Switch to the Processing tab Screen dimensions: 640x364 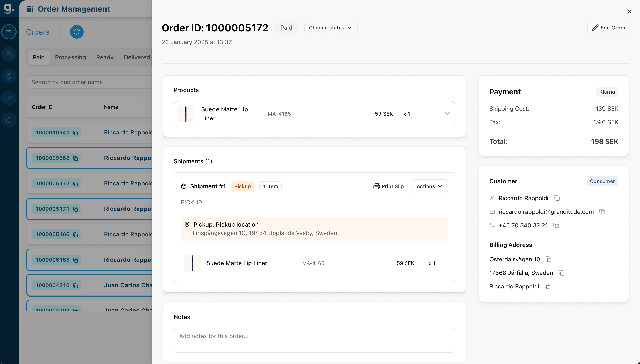point(70,57)
